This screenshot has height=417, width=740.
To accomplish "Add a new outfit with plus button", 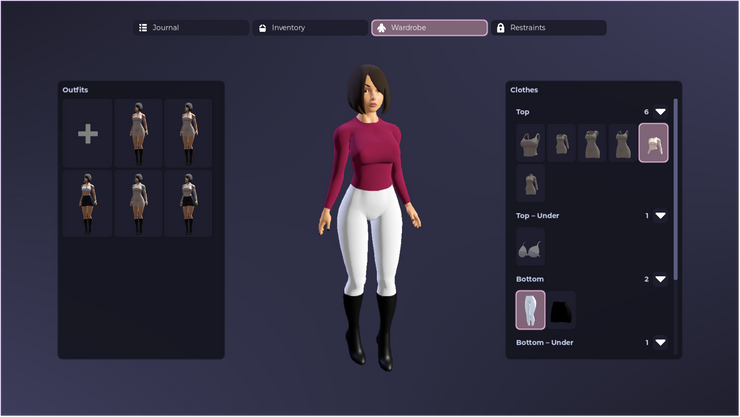I will point(88,134).
